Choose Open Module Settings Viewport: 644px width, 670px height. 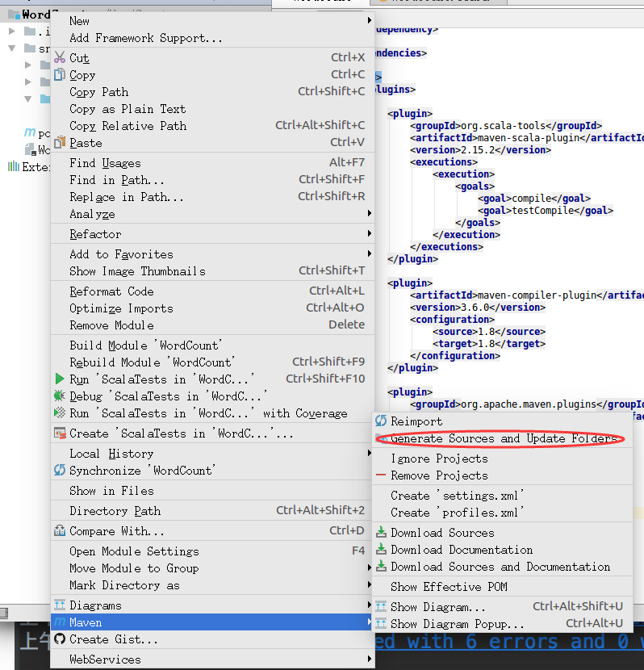(212, 551)
